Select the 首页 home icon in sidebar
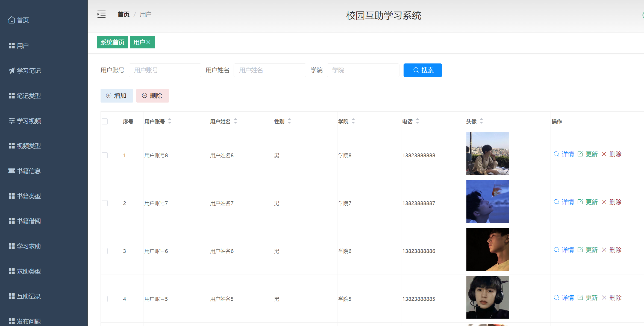The width and height of the screenshot is (644, 326). point(11,20)
